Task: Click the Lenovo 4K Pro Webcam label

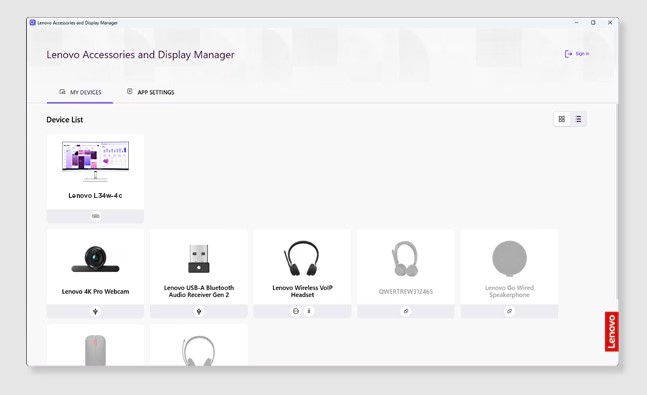Action: tap(95, 291)
